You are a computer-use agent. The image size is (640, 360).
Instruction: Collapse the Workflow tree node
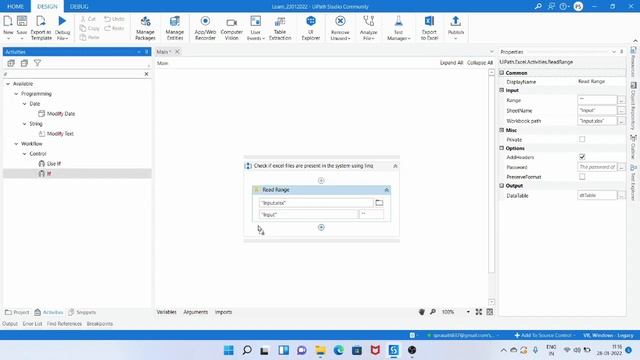pos(16,144)
